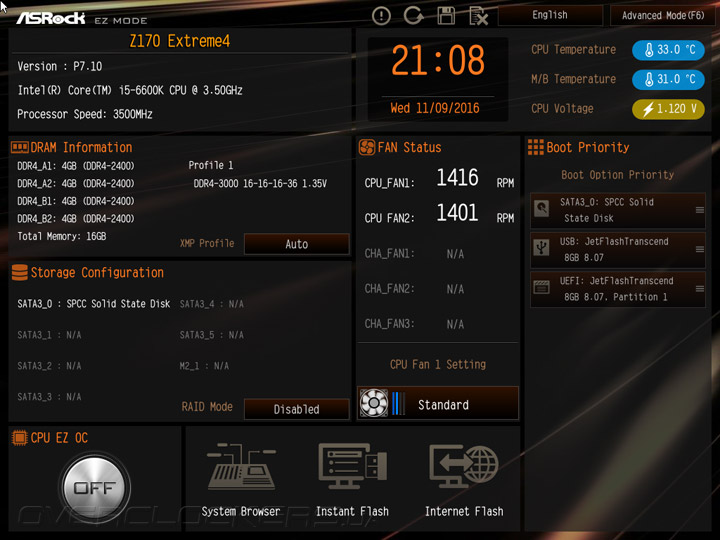Click drag handle on UEFI JetFlashTranscend entry
Screen dimensions: 720x540
pyautogui.click(x=700, y=289)
